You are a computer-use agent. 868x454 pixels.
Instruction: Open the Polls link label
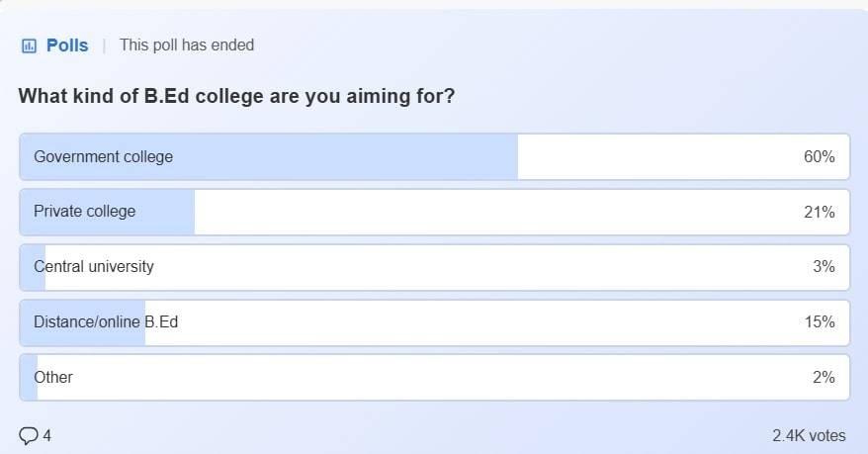pos(67,45)
